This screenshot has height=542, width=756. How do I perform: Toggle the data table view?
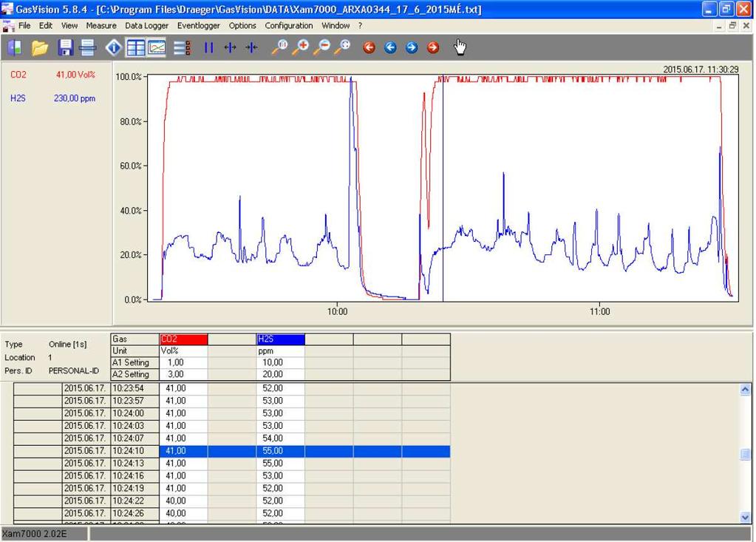[135, 47]
